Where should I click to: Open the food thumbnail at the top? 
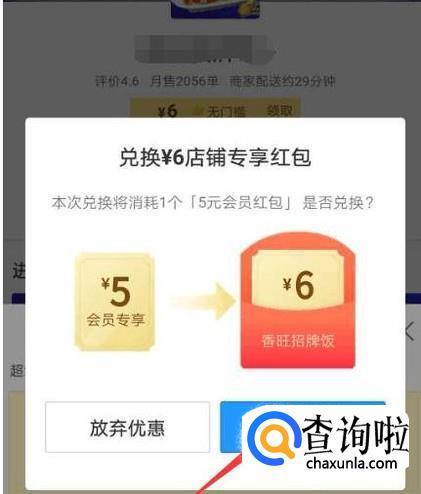(215, 9)
